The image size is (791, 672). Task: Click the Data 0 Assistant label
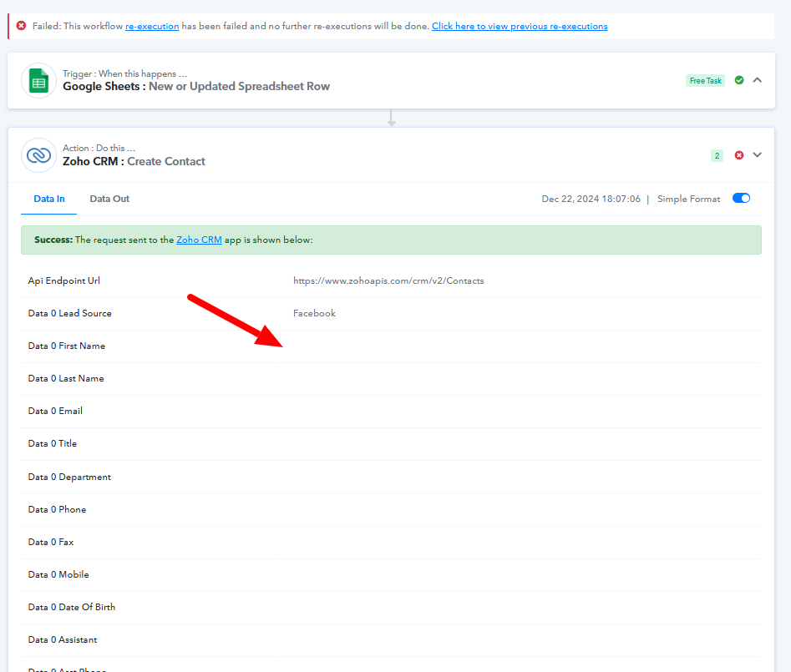coord(63,639)
